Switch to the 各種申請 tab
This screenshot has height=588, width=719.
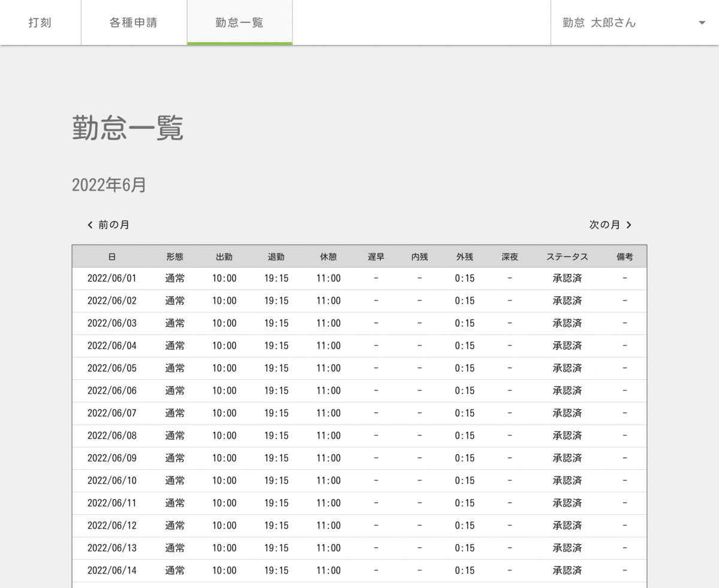tap(134, 23)
